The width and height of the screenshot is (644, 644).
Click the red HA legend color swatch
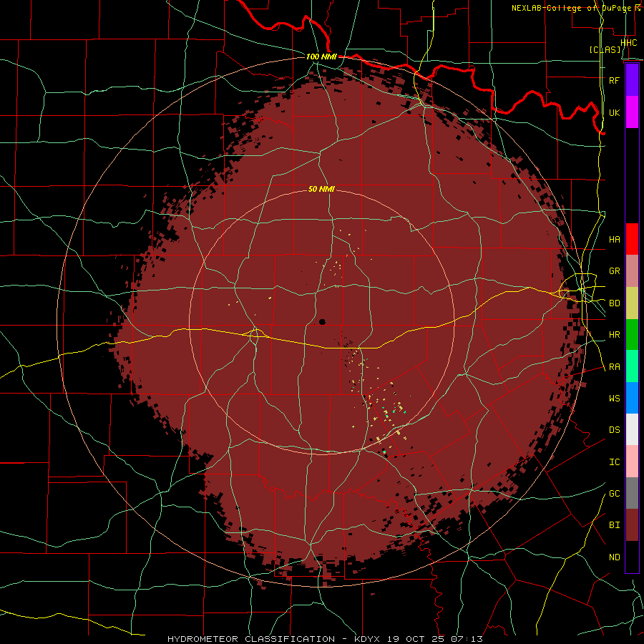pyautogui.click(x=632, y=239)
